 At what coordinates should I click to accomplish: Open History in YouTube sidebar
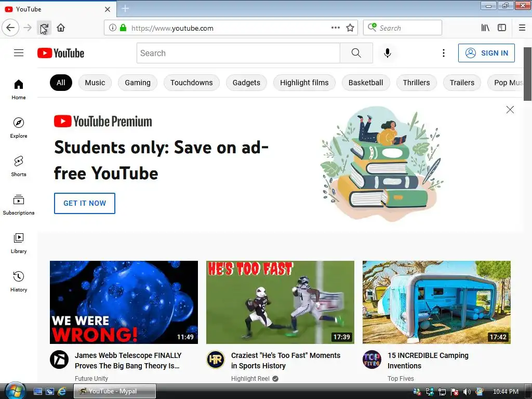[19, 282]
